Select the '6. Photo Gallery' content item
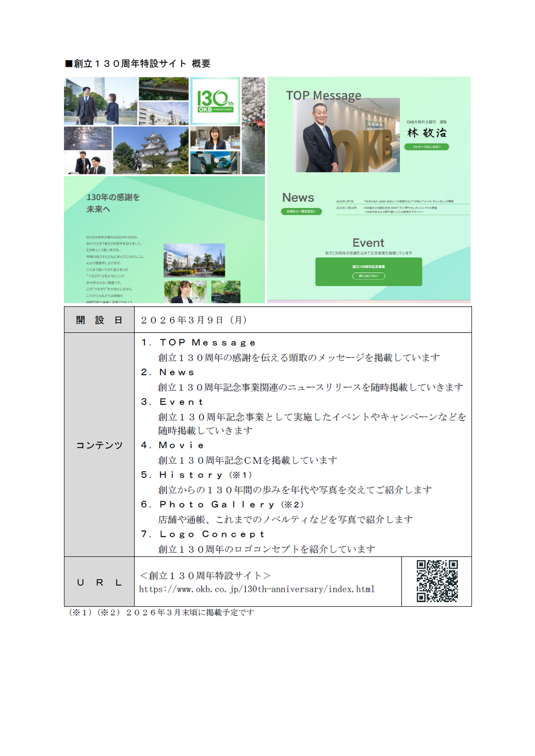Image resolution: width=535 pixels, height=756 pixels. click(x=222, y=504)
